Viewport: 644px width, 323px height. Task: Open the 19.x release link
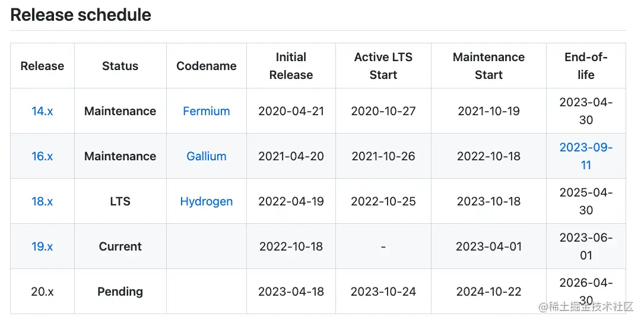click(x=42, y=246)
